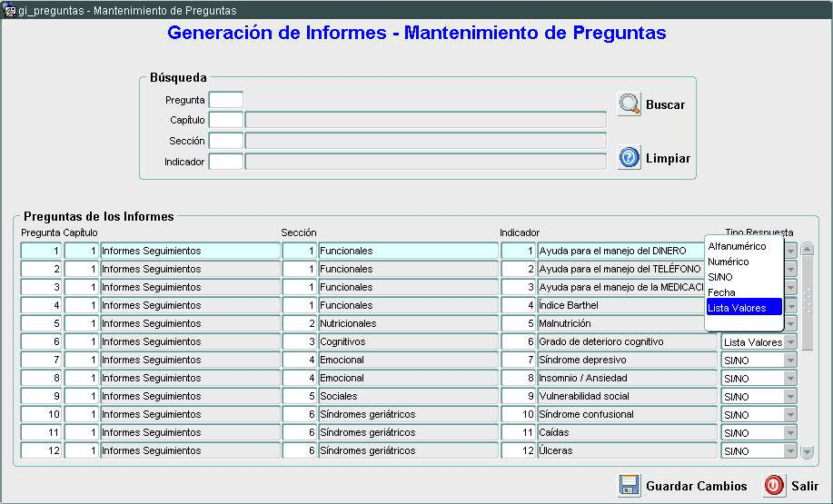This screenshot has width=833, height=504.
Task: Select Fecha from the response type list
Action: (721, 292)
